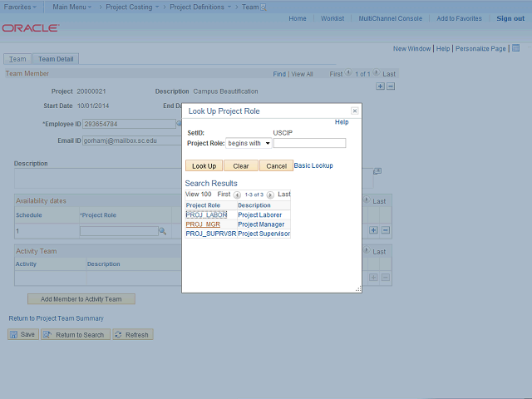The height and width of the screenshot is (399, 532).
Task: Show previous results arrow in Search Results
Action: click(237, 195)
